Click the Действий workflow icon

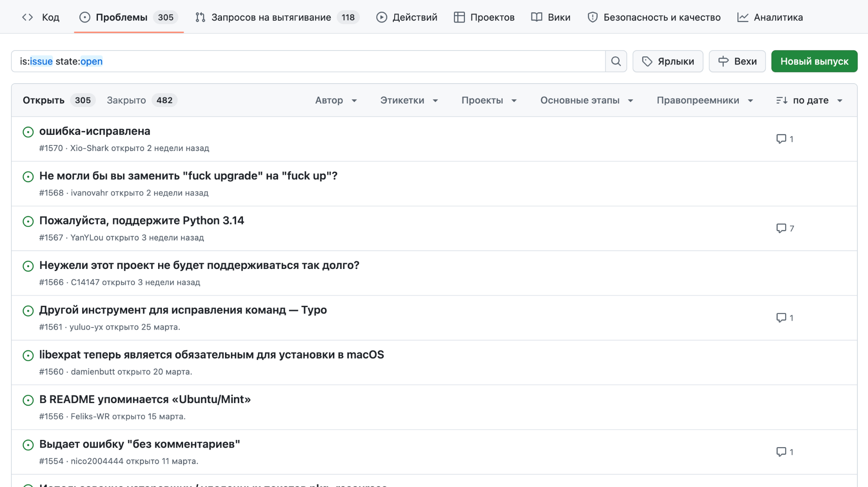click(381, 17)
